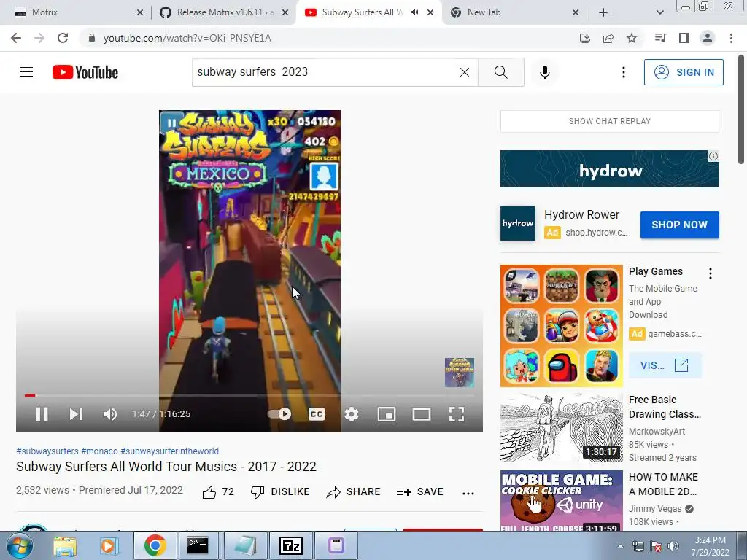747x560 pixels.
Task: Open Windows Explorer from taskbar
Action: pyautogui.click(x=65, y=545)
